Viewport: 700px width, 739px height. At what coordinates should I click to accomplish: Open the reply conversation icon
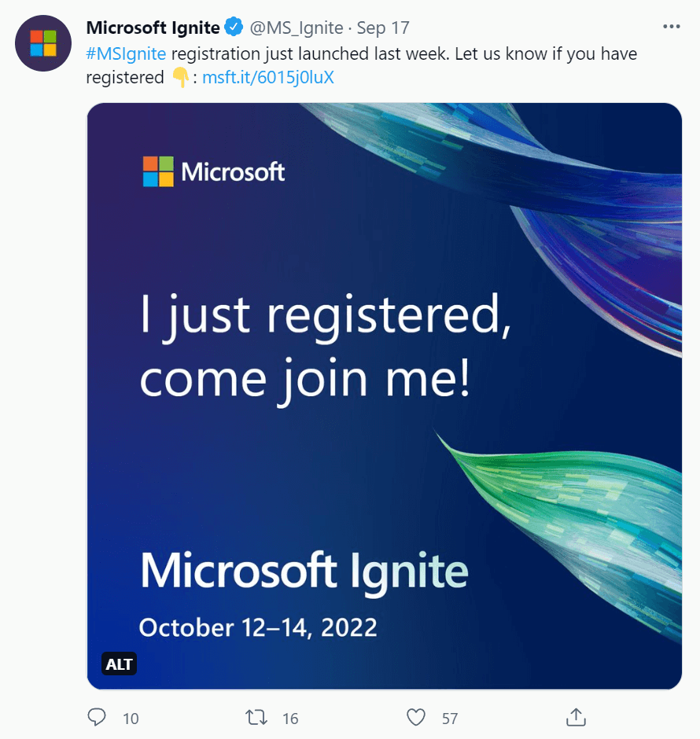coord(97,717)
